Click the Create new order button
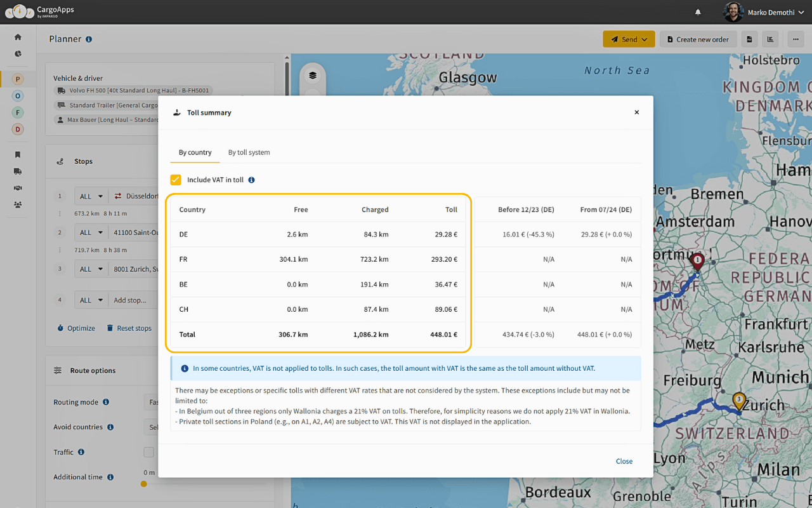 click(x=698, y=39)
